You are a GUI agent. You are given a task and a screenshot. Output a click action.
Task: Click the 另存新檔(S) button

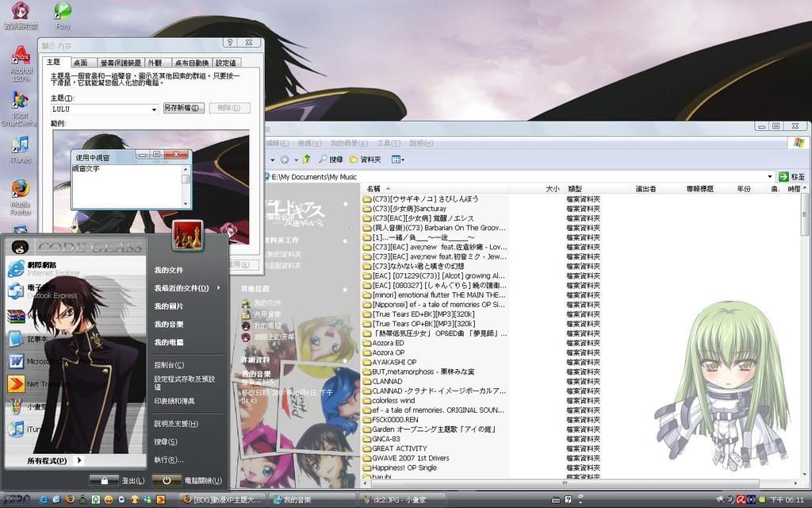pyautogui.click(x=184, y=108)
